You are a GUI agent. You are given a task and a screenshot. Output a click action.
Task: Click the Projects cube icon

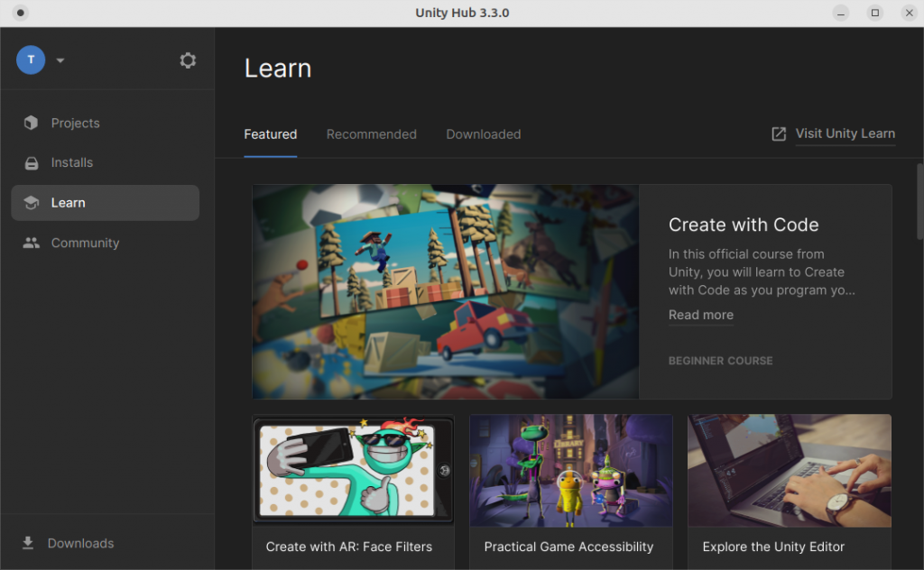click(x=32, y=123)
